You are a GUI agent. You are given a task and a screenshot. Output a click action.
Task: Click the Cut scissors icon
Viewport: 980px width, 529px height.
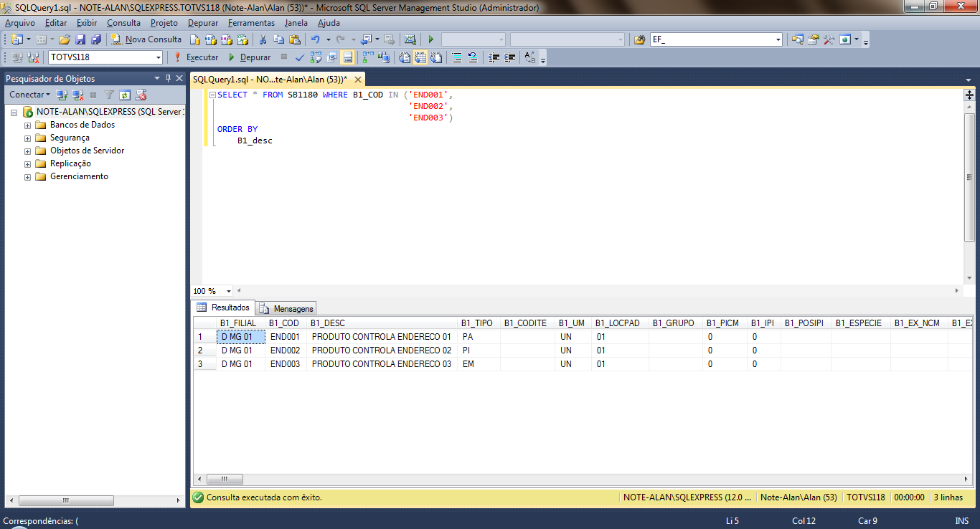pos(263,39)
